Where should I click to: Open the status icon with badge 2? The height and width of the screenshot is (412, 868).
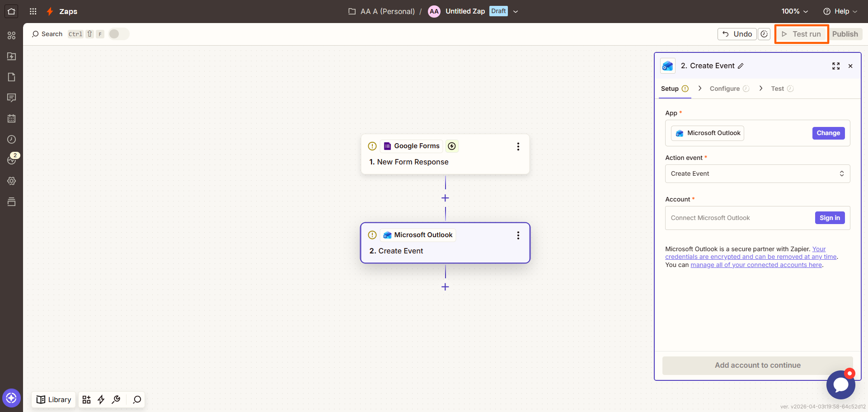[x=12, y=159]
